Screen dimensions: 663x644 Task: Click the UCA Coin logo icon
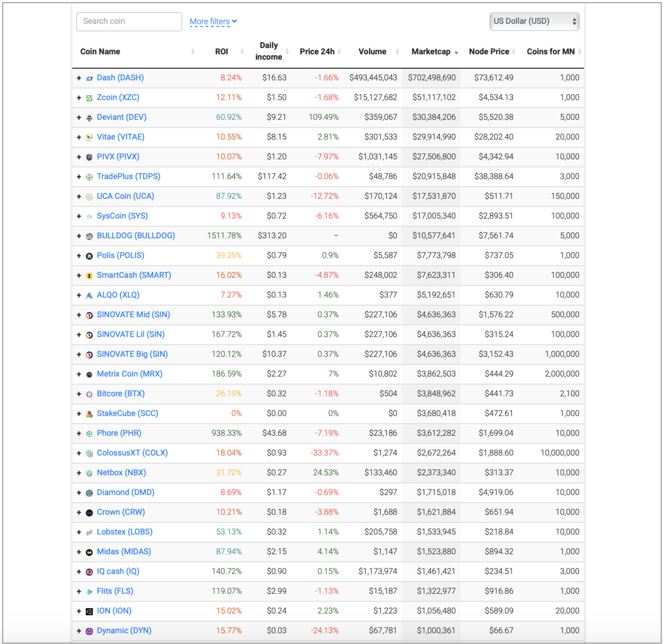89,197
